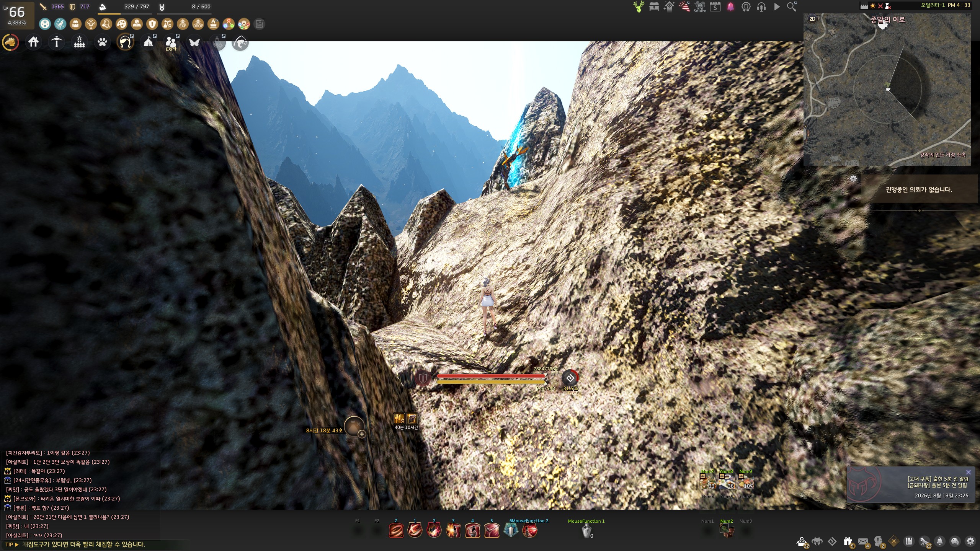The image size is (980, 551).
Task: Click the pickaxe worker icon
Action: (x=56, y=42)
